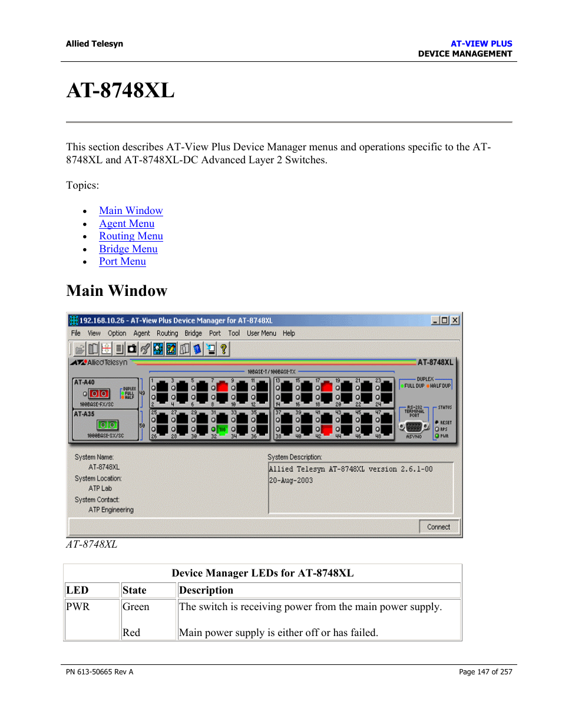Select red port 17 on the switch
The width and height of the screenshot is (562, 728).
click(326, 387)
